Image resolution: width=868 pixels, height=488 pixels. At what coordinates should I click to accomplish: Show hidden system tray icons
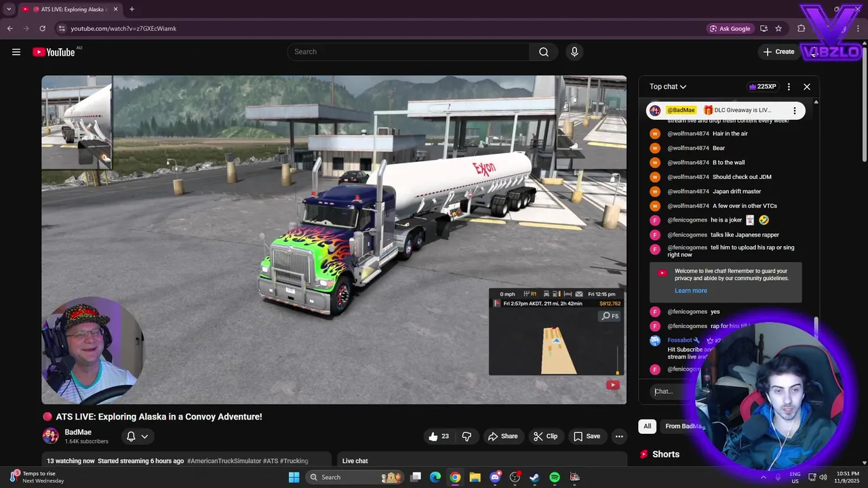[x=763, y=477]
